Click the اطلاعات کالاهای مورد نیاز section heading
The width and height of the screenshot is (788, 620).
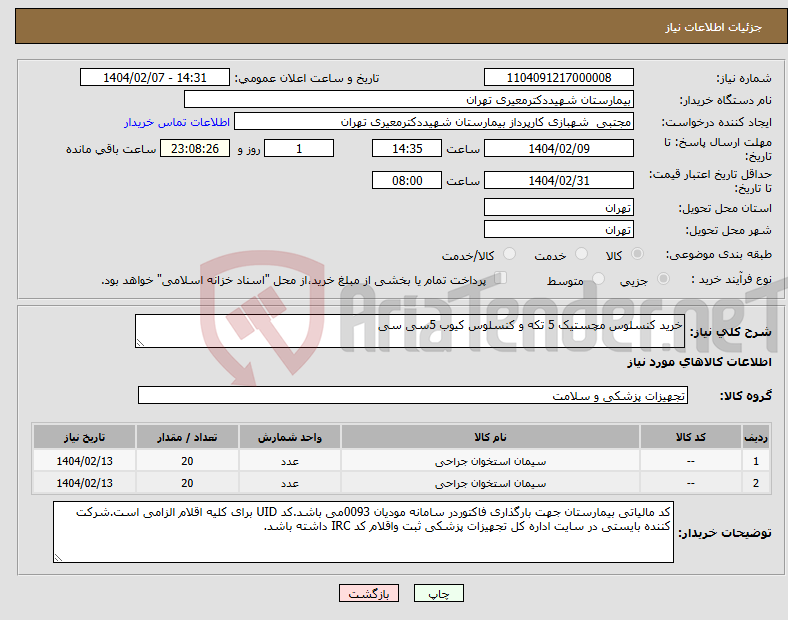pos(699,362)
